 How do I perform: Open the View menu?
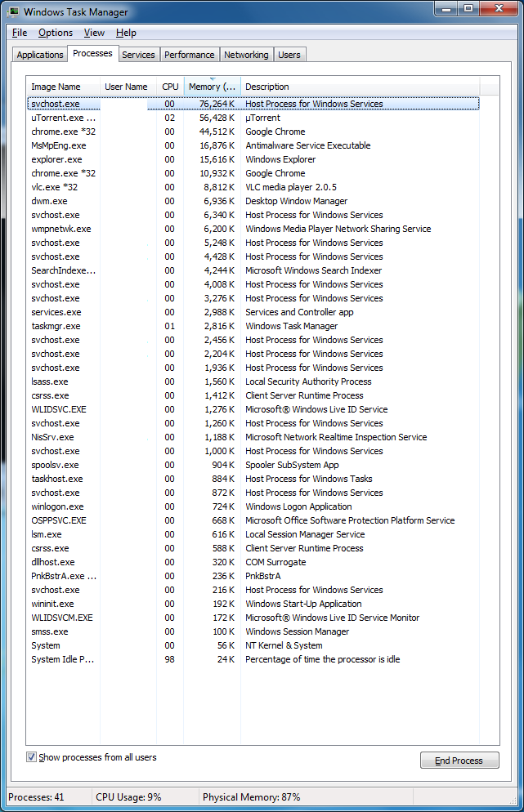(x=94, y=33)
